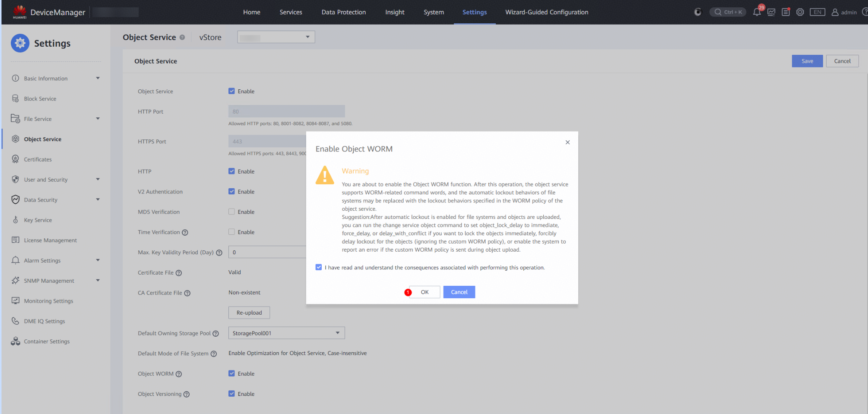
Task: Click the dark theme toggle icon in header
Action: [698, 12]
